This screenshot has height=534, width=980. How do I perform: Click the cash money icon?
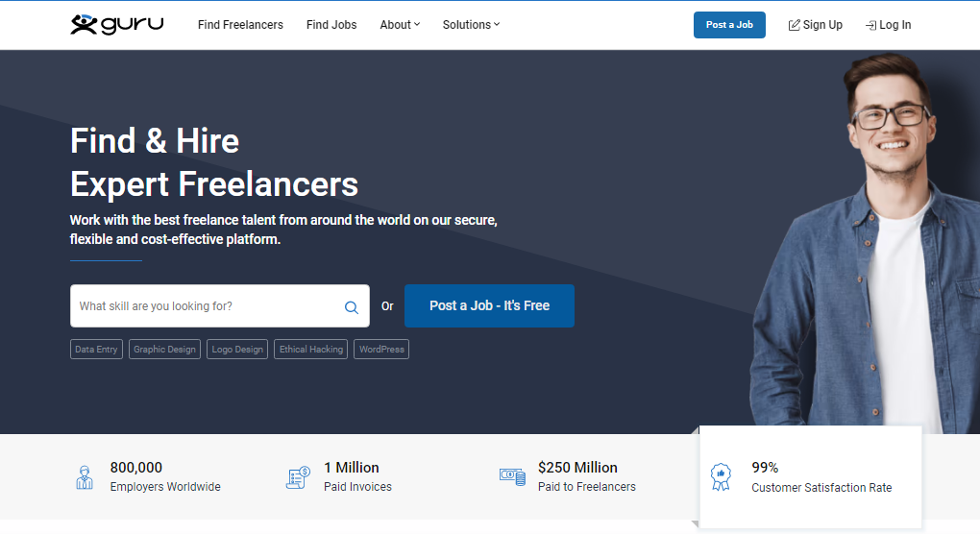pos(512,477)
